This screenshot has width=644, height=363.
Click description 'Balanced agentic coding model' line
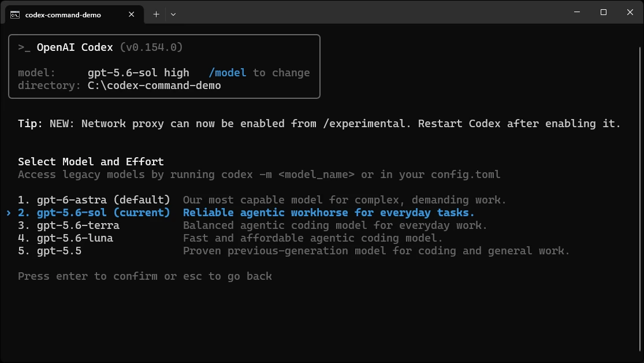pos(335,225)
